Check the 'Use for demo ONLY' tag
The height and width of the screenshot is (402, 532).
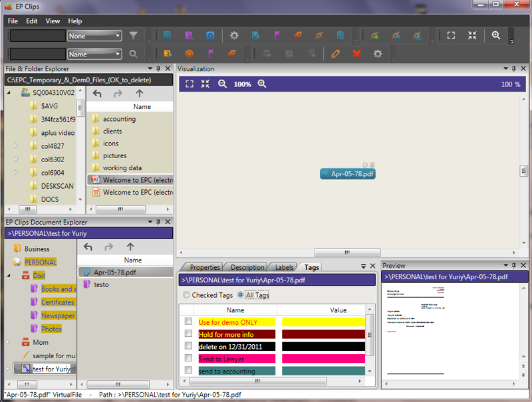coord(188,322)
